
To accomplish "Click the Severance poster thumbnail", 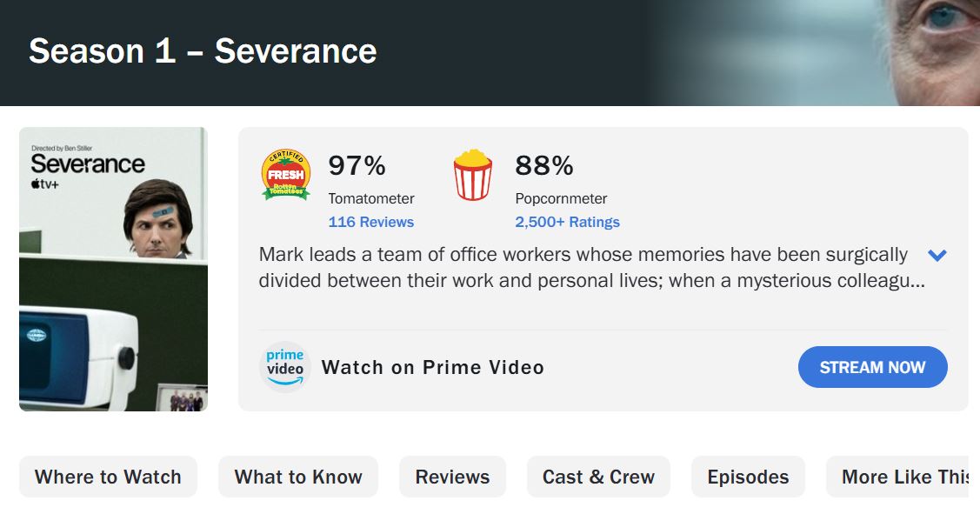I will (x=113, y=269).
